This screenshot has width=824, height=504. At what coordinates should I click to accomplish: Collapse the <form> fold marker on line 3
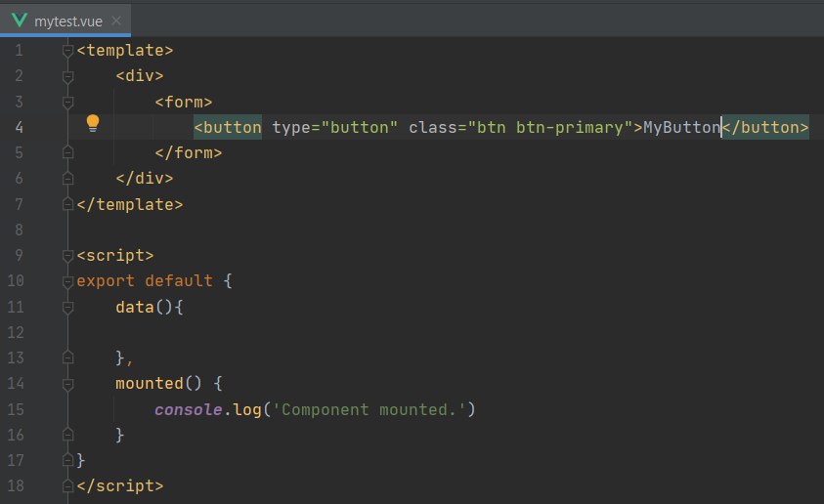67,102
